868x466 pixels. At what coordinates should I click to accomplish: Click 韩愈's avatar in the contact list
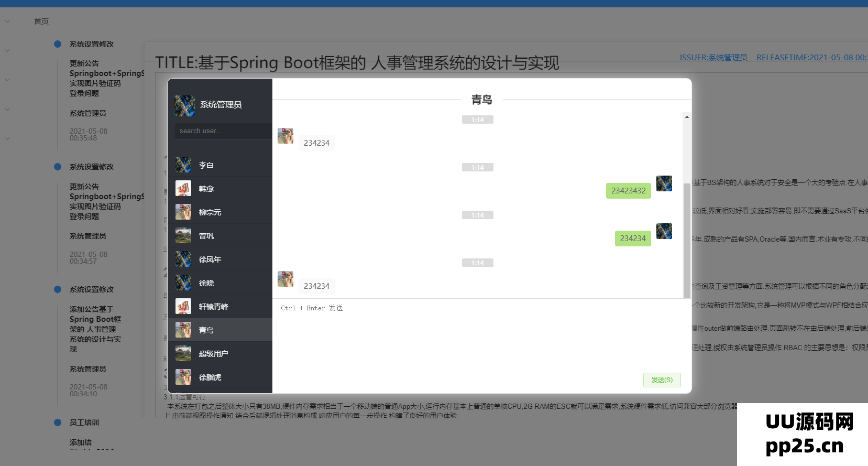point(183,189)
